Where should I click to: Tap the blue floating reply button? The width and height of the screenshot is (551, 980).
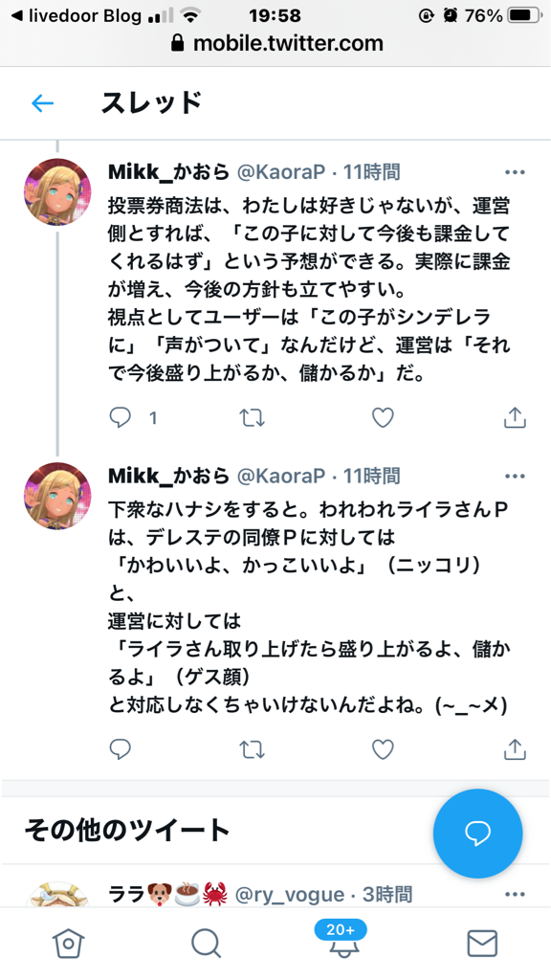(478, 834)
